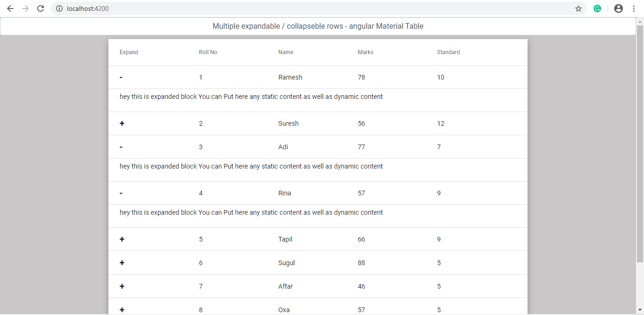
Task: Expand the Tapil row
Action: (122, 239)
